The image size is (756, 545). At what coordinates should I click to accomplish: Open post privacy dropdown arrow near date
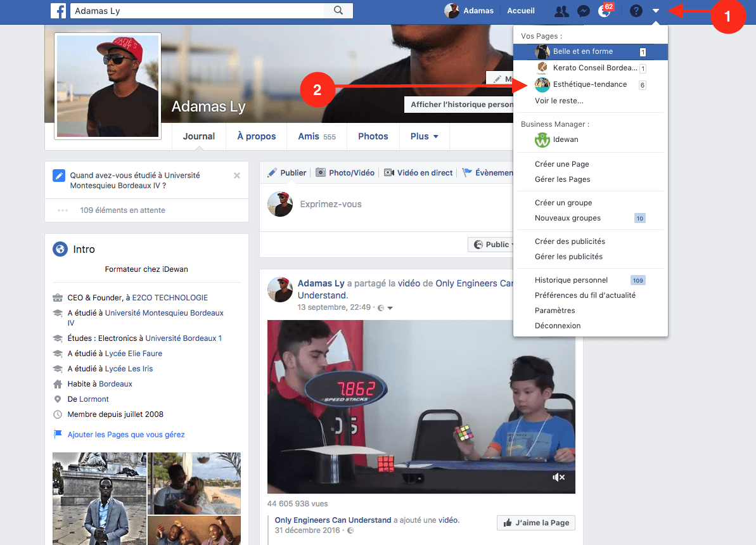pyautogui.click(x=390, y=308)
